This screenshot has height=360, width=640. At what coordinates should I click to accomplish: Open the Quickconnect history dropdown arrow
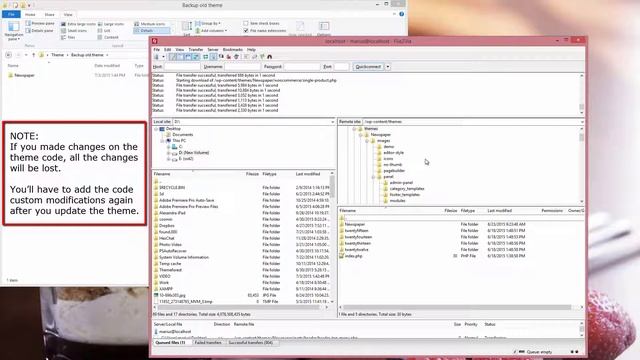point(388,67)
